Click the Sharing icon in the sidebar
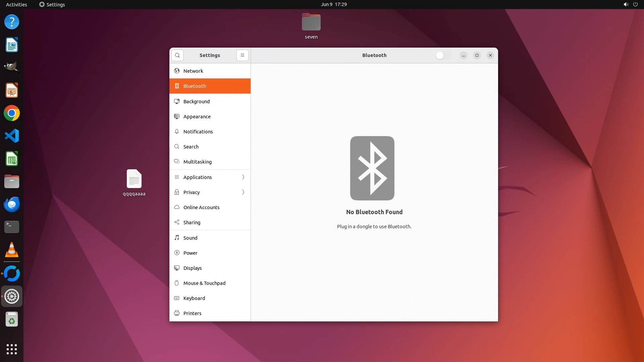The height and width of the screenshot is (362, 644). [x=177, y=222]
